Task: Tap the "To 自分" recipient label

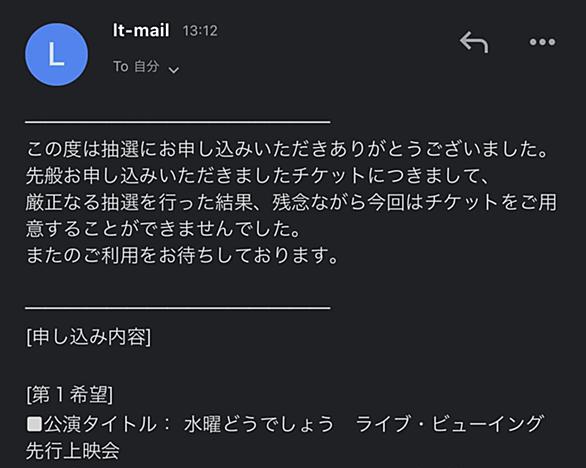Action: 136,67
